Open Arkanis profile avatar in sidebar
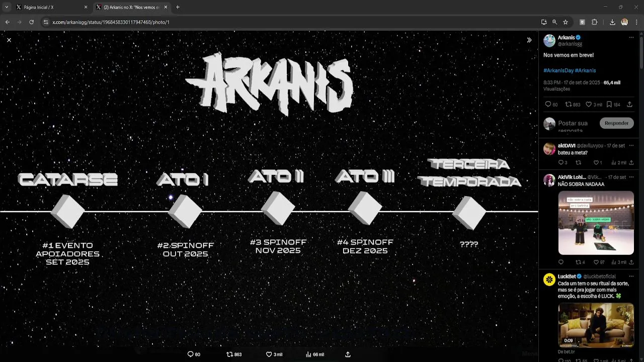 [x=549, y=41]
